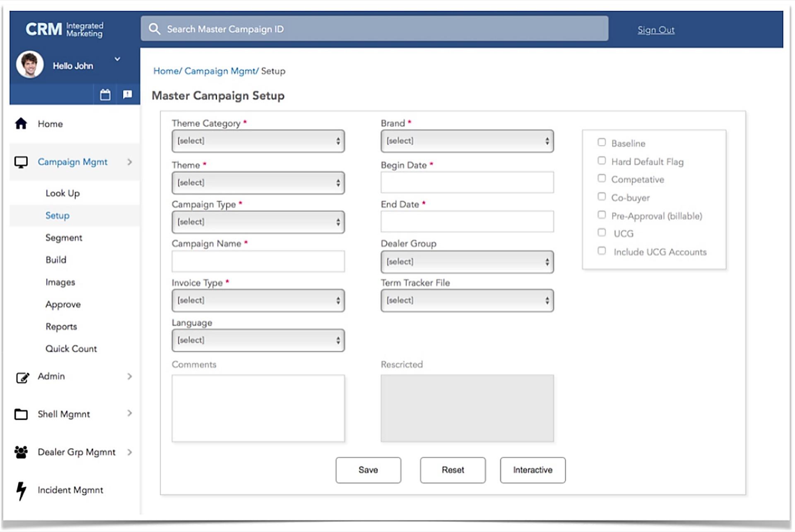
Task: Open Quick Count from the sidebar
Action: point(71,348)
